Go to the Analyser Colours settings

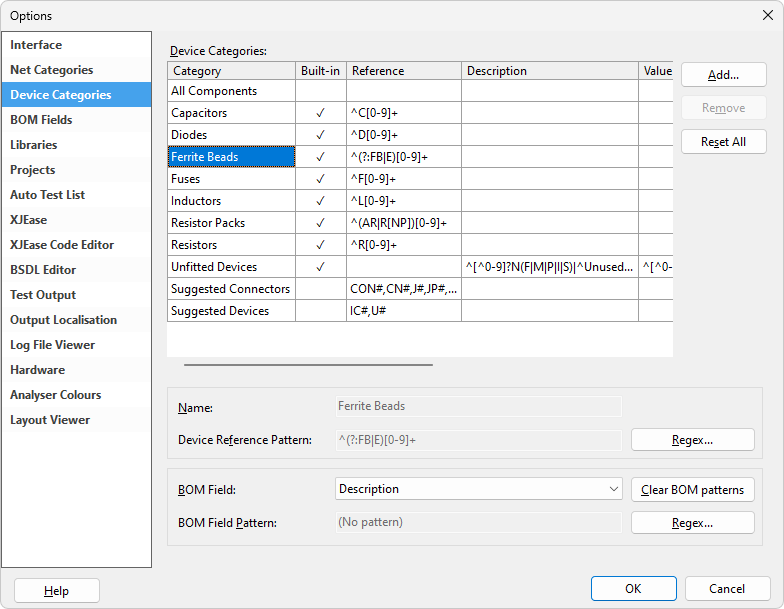coord(56,395)
